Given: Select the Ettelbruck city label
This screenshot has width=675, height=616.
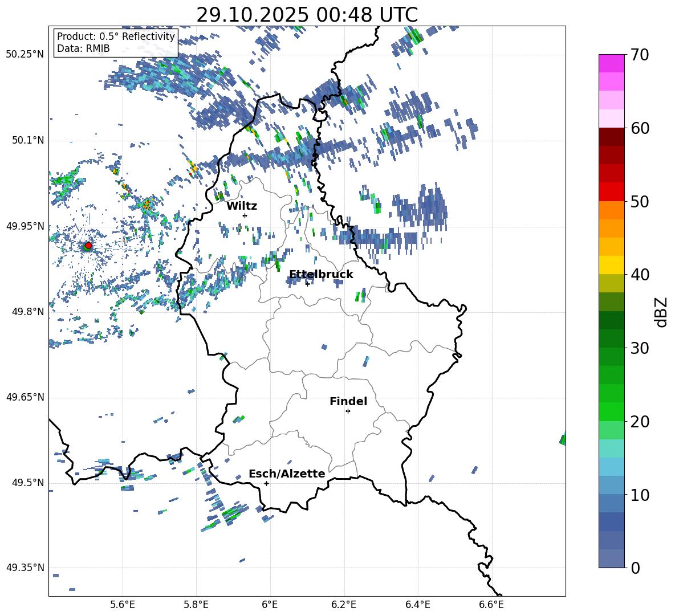Looking at the screenshot, I should click(321, 275).
